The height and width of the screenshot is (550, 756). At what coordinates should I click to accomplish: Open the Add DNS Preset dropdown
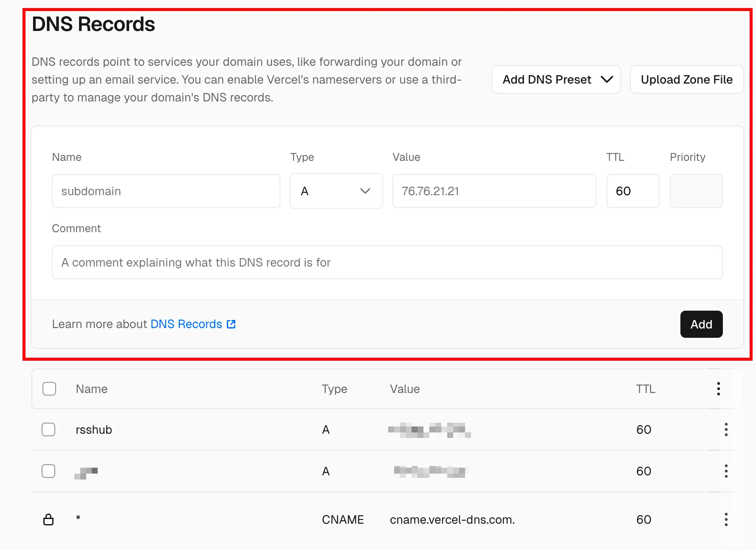click(x=556, y=79)
